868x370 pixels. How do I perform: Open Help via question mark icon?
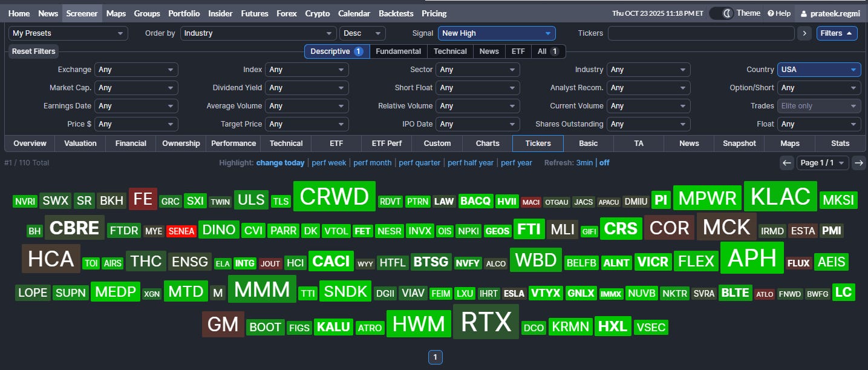pos(779,13)
